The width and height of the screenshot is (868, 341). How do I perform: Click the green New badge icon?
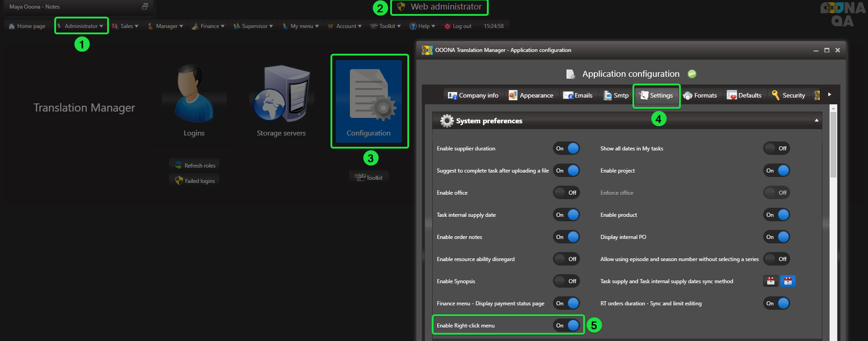pos(692,74)
